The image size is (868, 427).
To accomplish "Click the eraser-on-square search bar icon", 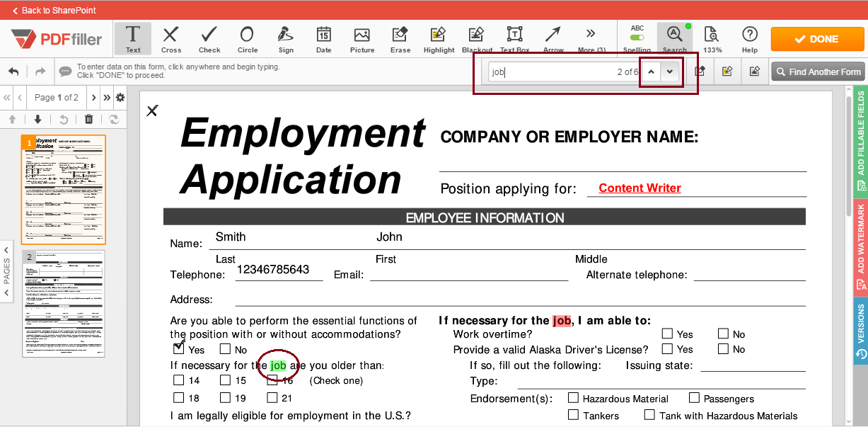I will point(700,72).
